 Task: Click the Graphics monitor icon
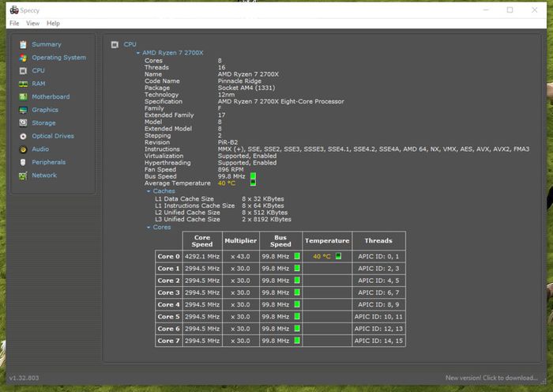(23, 110)
